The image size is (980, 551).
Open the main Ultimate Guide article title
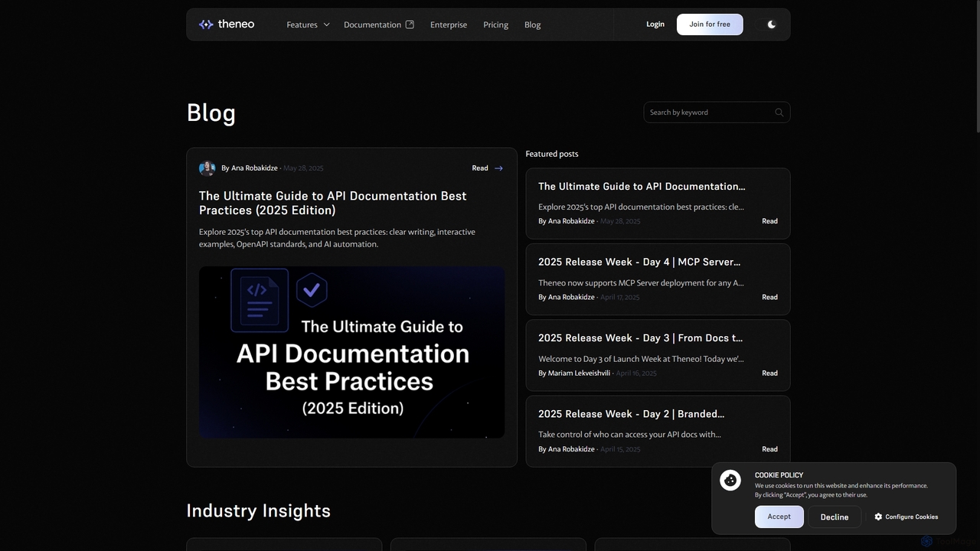(x=332, y=203)
